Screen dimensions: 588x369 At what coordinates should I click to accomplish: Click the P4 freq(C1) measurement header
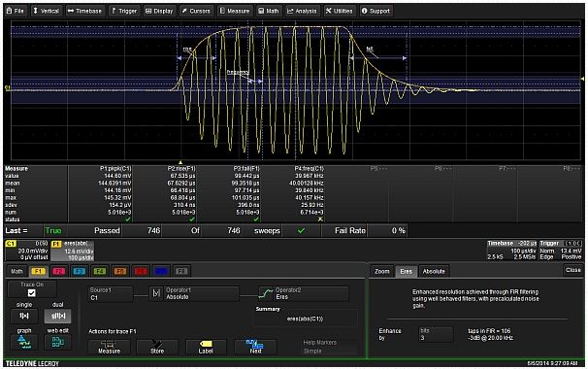coord(310,169)
